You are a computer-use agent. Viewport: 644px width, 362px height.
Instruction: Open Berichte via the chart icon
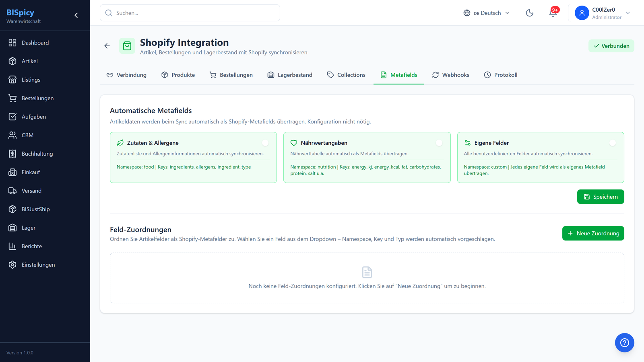point(31,246)
